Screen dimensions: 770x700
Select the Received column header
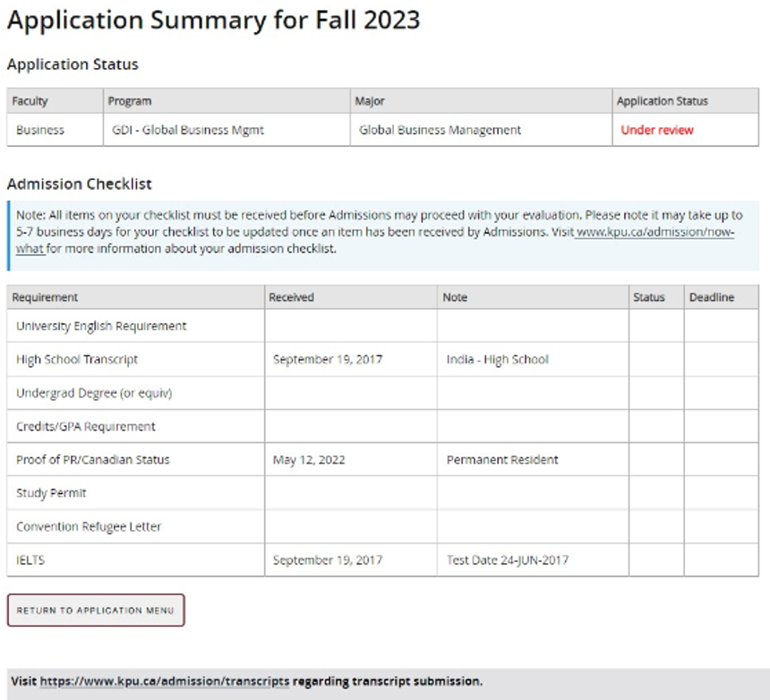tap(292, 297)
